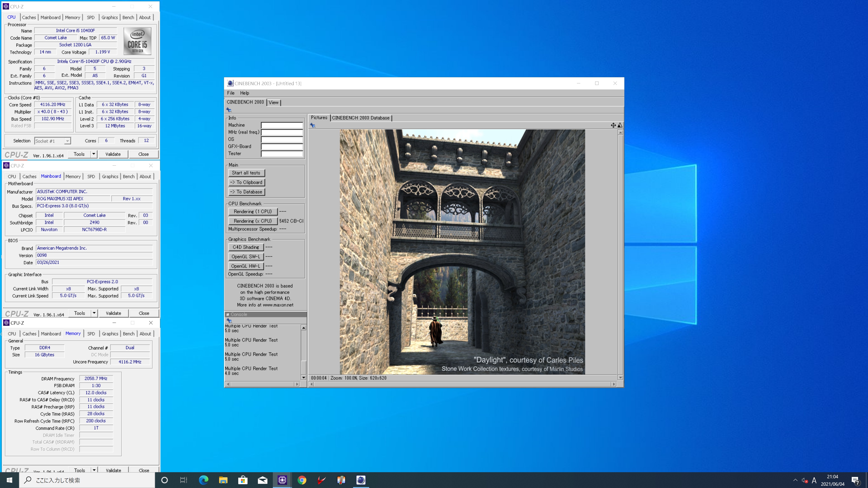Open File Explorer from the taskbar
Image resolution: width=868 pixels, height=488 pixels.
click(x=223, y=480)
